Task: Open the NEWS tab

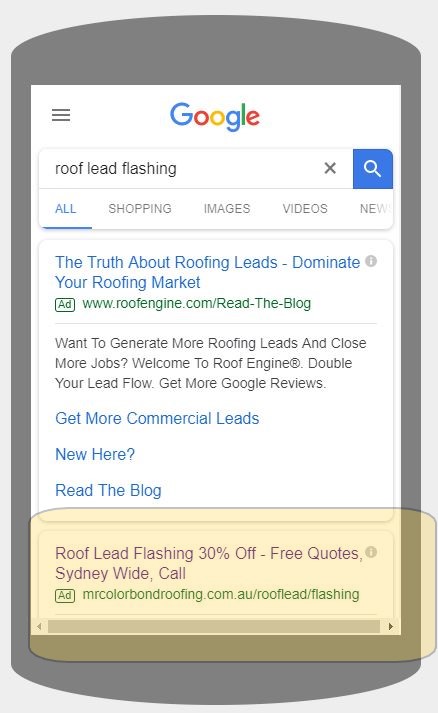Action: click(x=376, y=209)
